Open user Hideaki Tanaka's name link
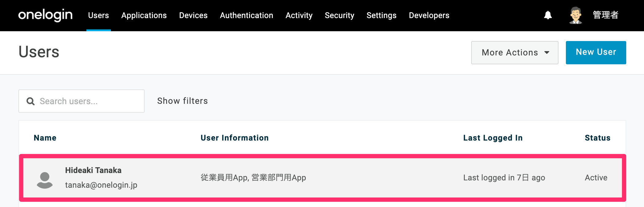This screenshot has height=207, width=644. pyautogui.click(x=93, y=170)
